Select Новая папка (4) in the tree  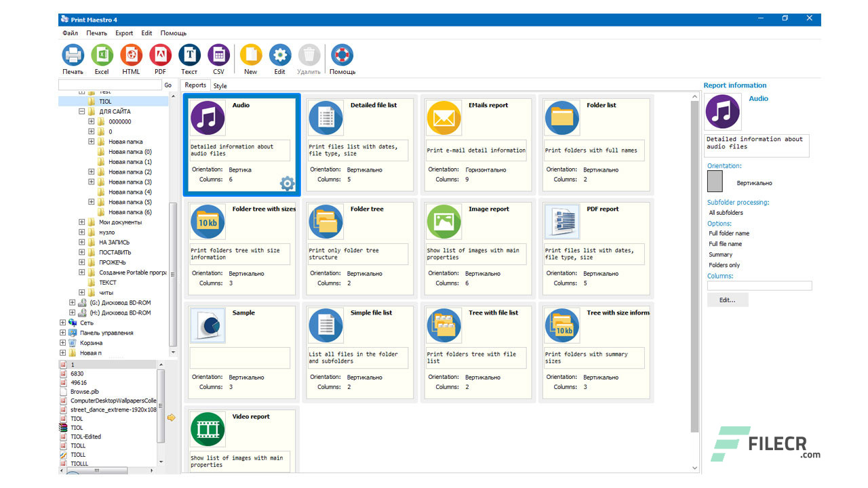point(130,192)
